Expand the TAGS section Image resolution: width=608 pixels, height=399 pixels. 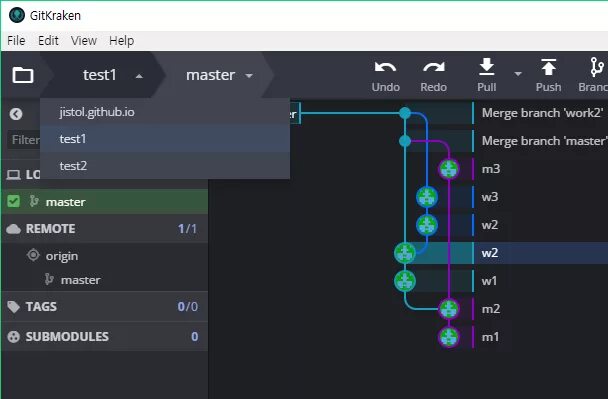tap(105, 306)
